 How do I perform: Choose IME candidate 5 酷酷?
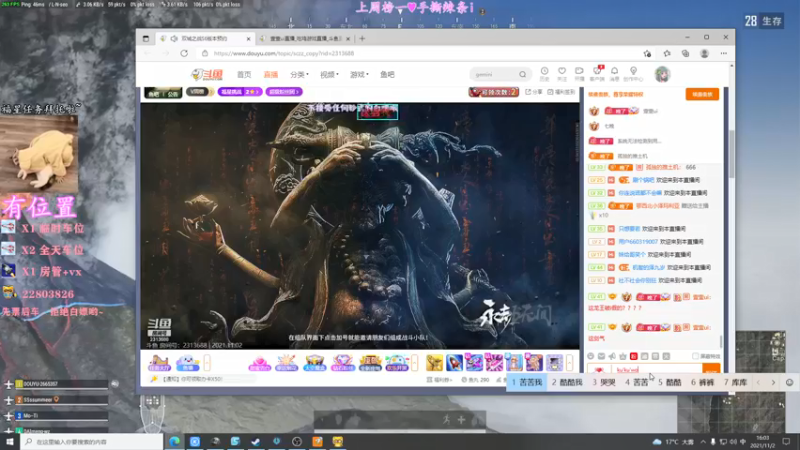point(670,382)
